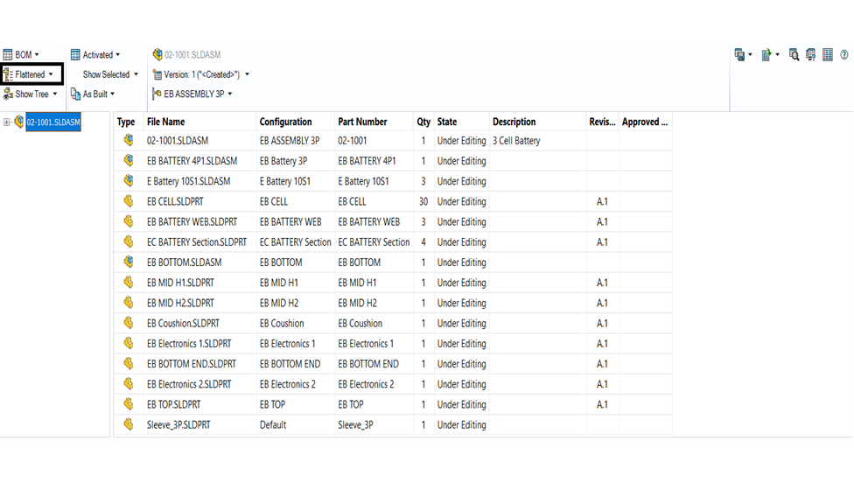Click the Help question mark icon
The width and height of the screenshot is (854, 504).
(843, 54)
